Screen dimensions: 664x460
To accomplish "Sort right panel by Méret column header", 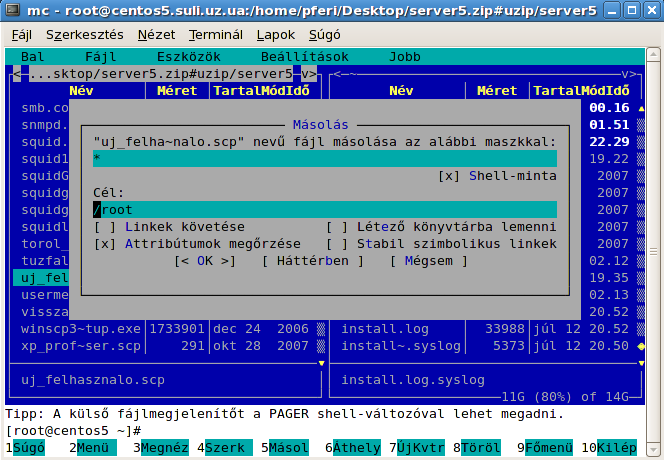I will click(x=497, y=90).
